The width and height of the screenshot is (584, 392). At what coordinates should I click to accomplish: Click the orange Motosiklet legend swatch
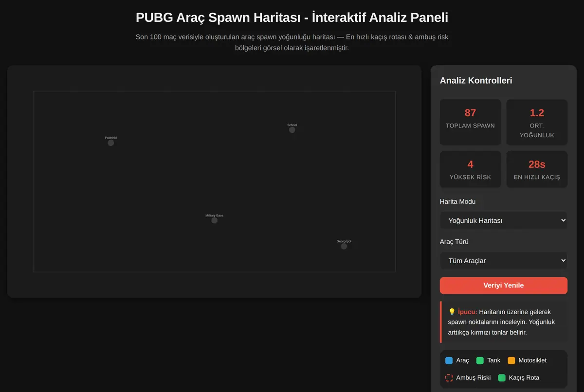coord(511,360)
